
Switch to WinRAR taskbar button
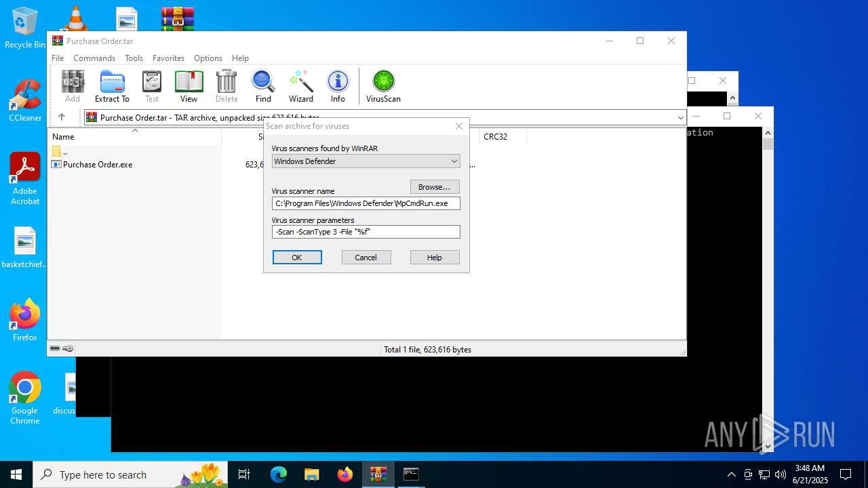coord(378,474)
